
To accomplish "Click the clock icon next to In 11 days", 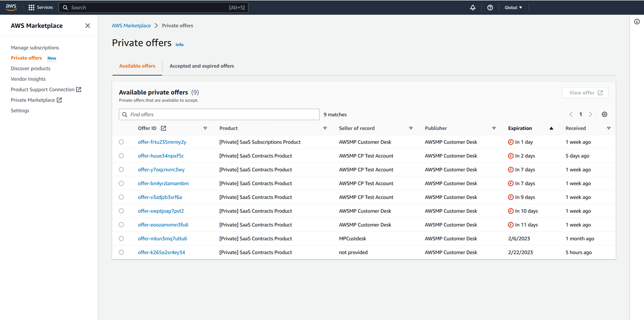I will coord(510,225).
